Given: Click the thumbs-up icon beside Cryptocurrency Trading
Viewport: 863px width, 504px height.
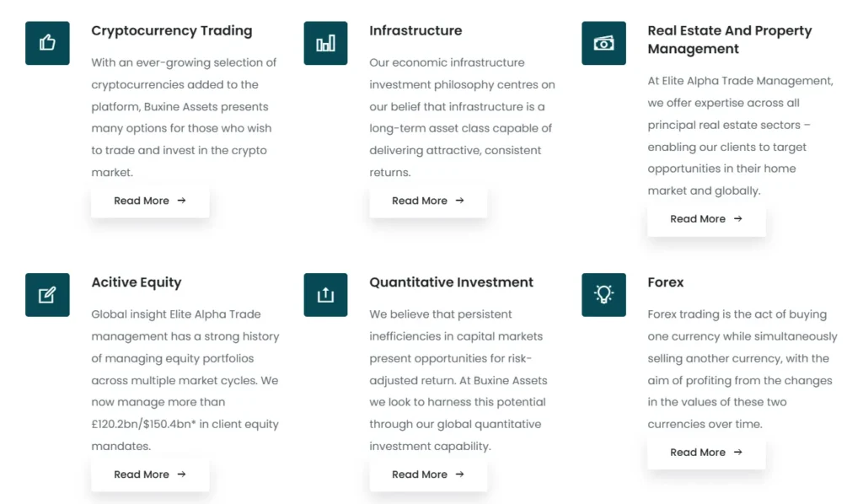Looking at the screenshot, I should [47, 43].
